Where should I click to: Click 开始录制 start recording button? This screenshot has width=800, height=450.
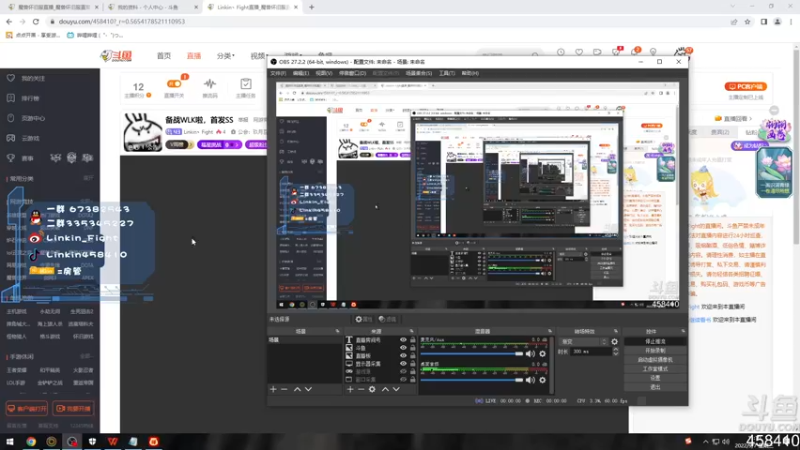[655, 351]
